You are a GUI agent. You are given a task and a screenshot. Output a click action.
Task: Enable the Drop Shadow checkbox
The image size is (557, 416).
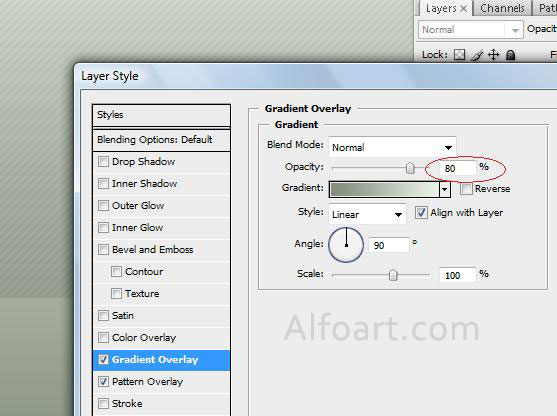[103, 162]
